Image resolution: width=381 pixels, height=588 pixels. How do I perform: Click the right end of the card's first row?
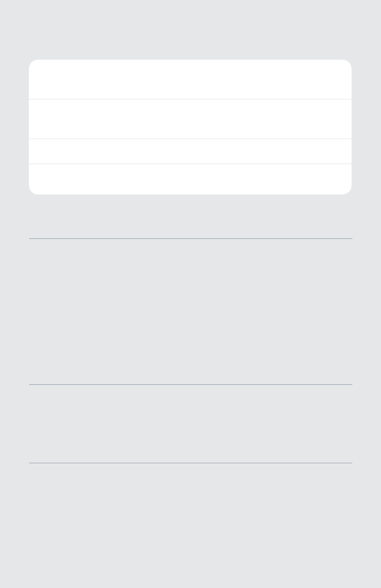click(341, 79)
